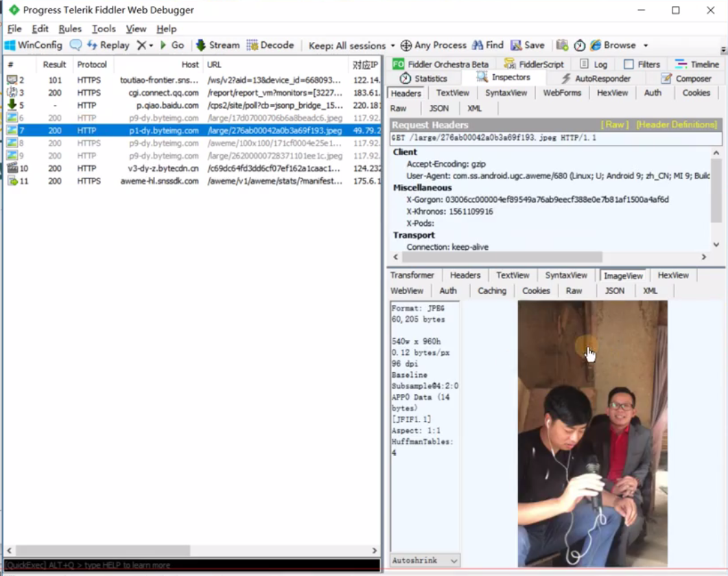
Task: Click the Header Definitions link
Action: (676, 125)
